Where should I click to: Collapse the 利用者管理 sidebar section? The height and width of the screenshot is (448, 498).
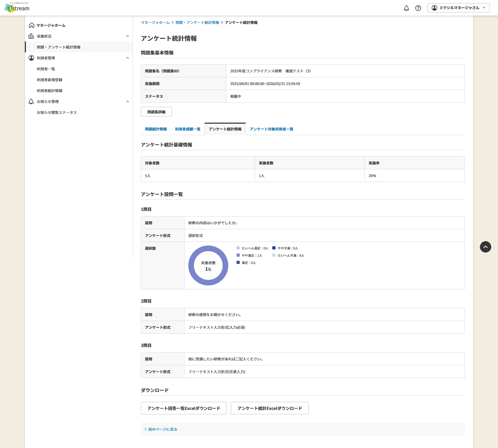tap(127, 58)
